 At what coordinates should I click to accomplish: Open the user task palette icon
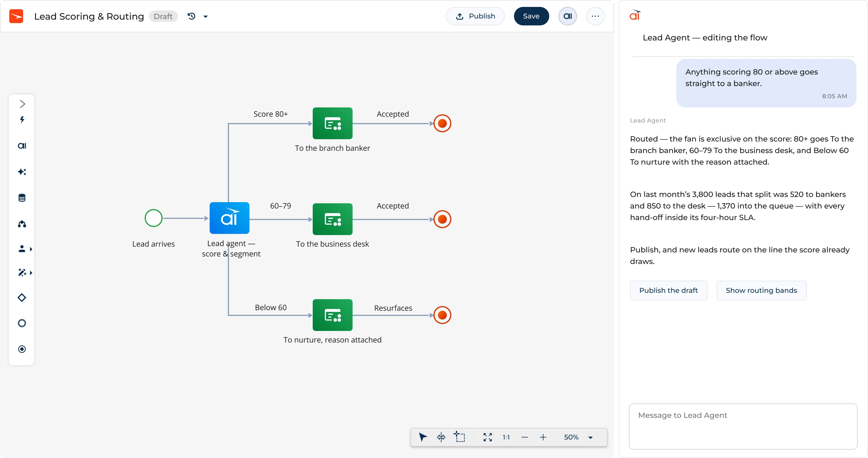[x=22, y=249]
